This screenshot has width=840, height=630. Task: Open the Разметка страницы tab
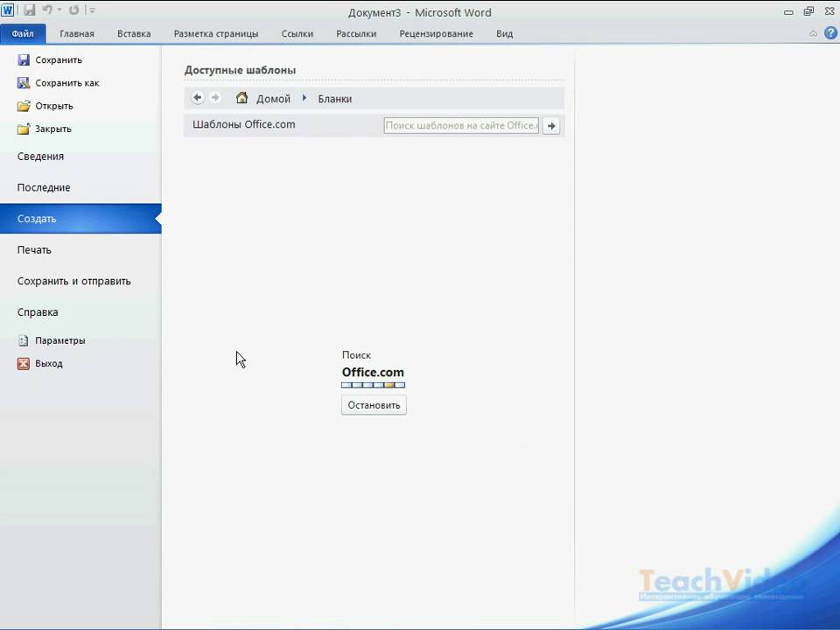(x=216, y=34)
